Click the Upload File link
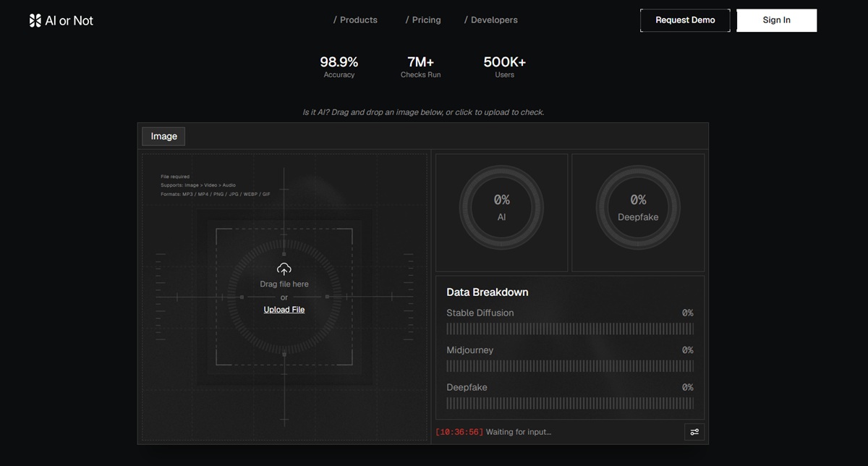The height and width of the screenshot is (466, 868). [x=284, y=310]
